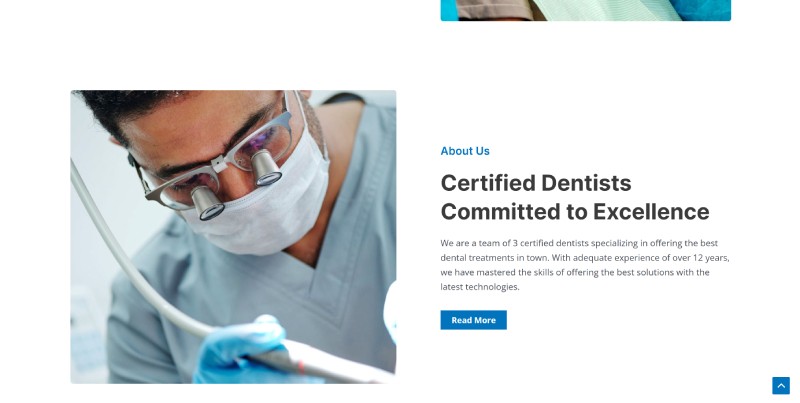
Task: Click the scroll-to-top arrow icon
Action: (781, 386)
